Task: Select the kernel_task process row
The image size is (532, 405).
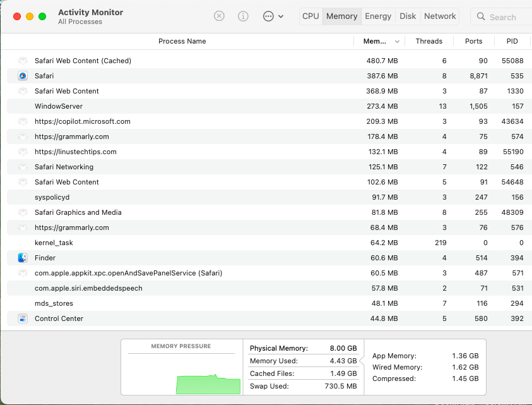Action: tap(269, 243)
